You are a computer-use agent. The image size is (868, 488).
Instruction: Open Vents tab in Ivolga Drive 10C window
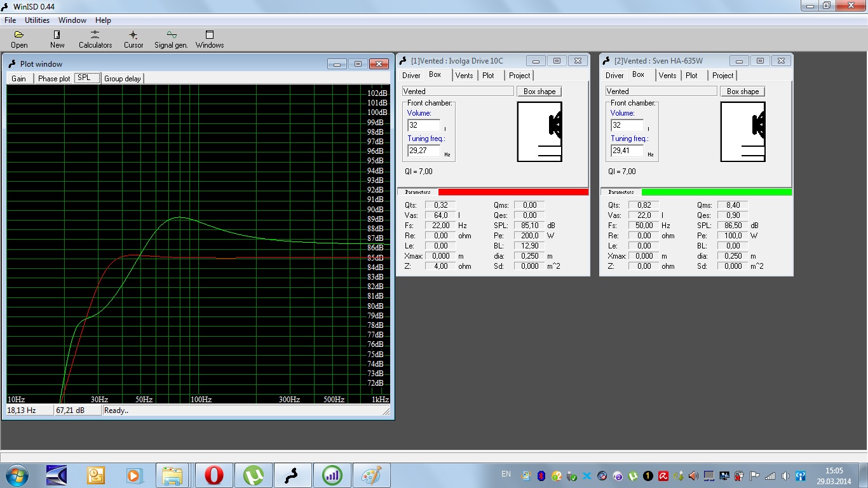click(x=464, y=76)
